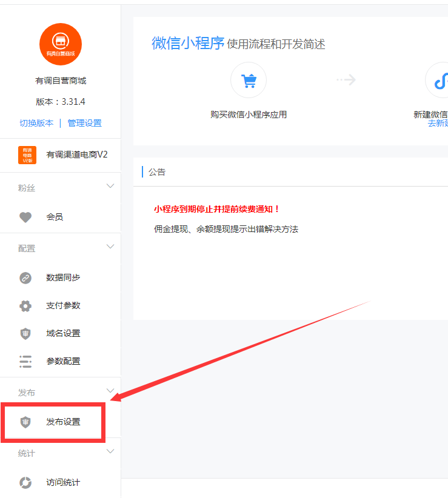Collapse the 统计 section chevron
The width and height of the screenshot is (448, 498).
coord(110,451)
